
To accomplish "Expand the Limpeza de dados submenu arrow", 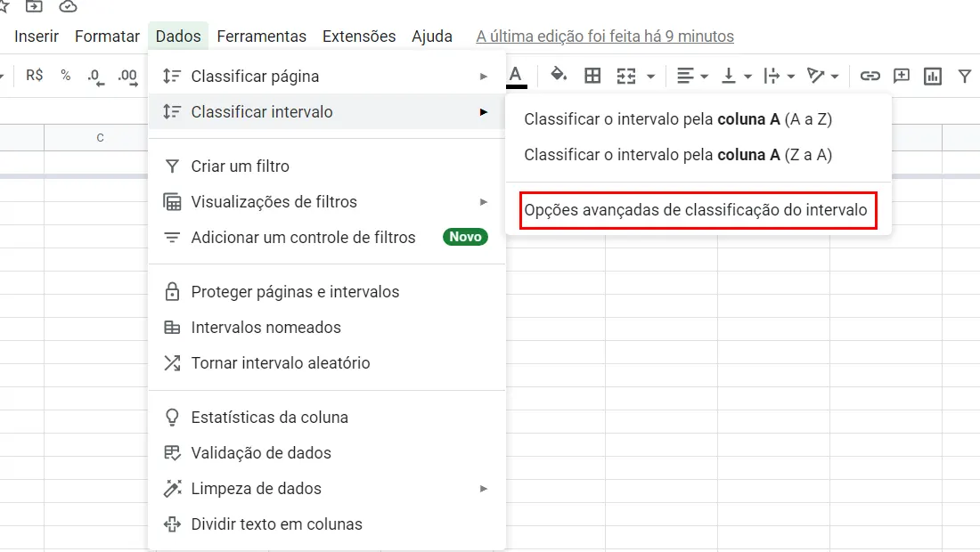I will (483, 488).
